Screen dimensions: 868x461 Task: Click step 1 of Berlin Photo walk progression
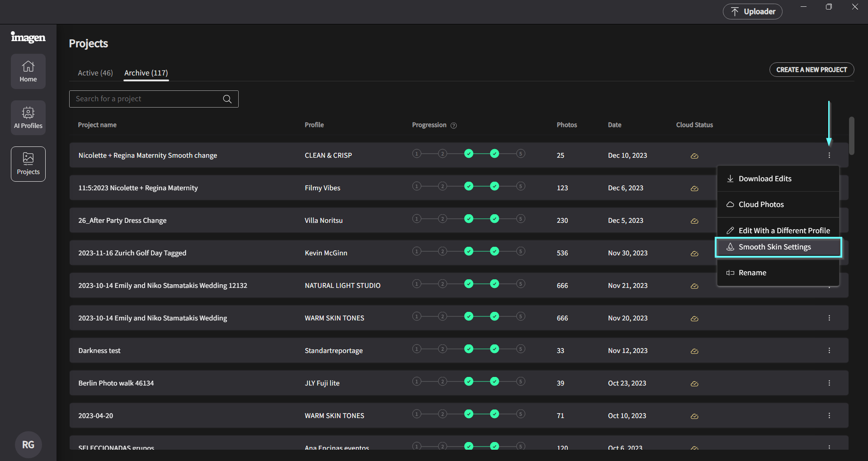417,381
